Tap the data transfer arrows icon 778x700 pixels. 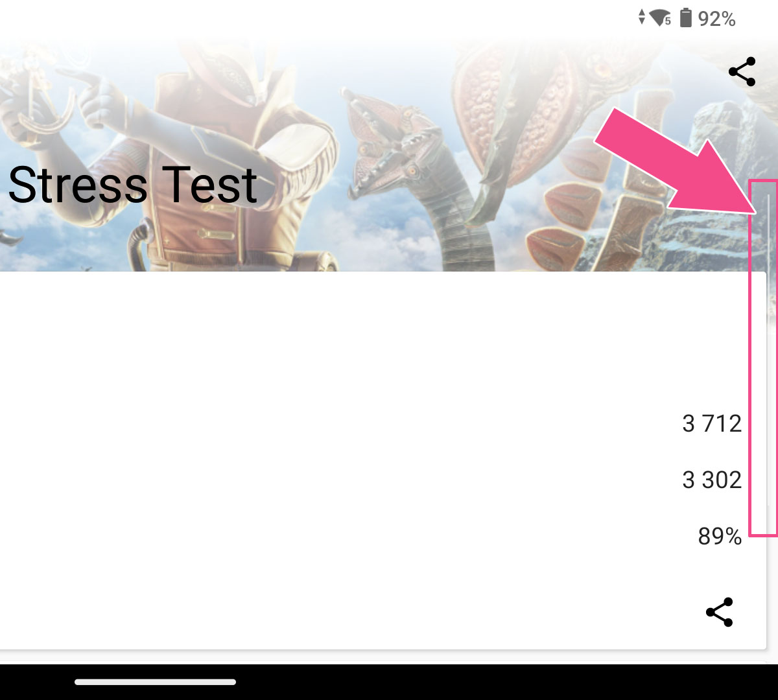(641, 17)
